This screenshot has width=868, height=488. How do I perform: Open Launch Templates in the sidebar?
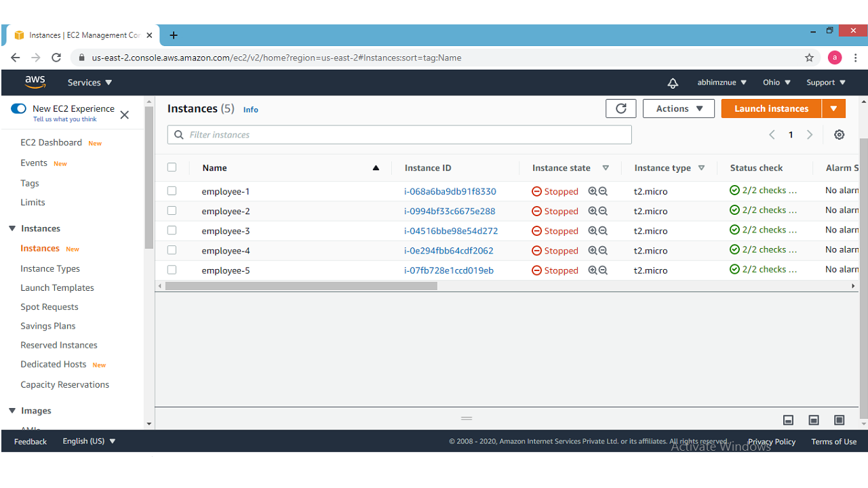[x=57, y=288]
